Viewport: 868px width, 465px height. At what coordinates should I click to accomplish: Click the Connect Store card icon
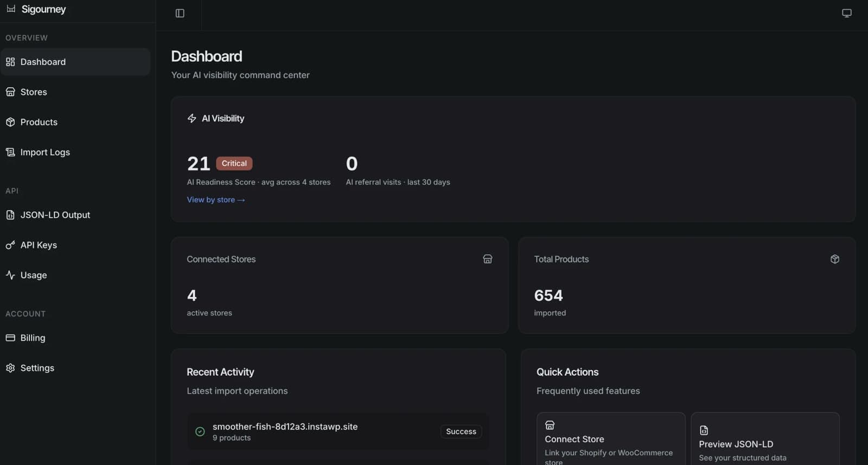coord(550,425)
